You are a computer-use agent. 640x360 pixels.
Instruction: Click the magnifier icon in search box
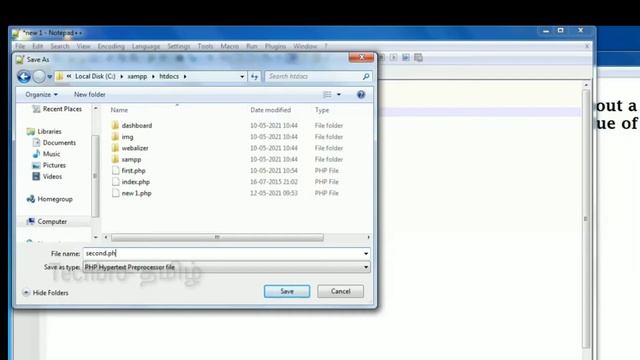tap(366, 76)
